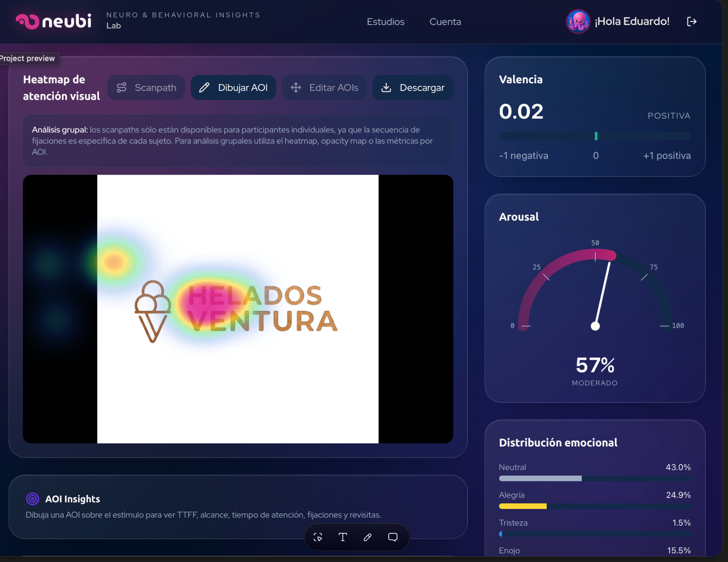This screenshot has width=728, height=562.
Task: Click the Alegría 24.9% value
Action: tap(678, 495)
